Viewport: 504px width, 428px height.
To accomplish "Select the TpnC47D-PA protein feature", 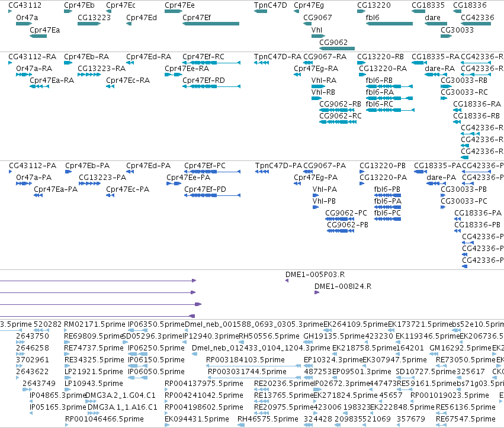I will pos(262,172).
